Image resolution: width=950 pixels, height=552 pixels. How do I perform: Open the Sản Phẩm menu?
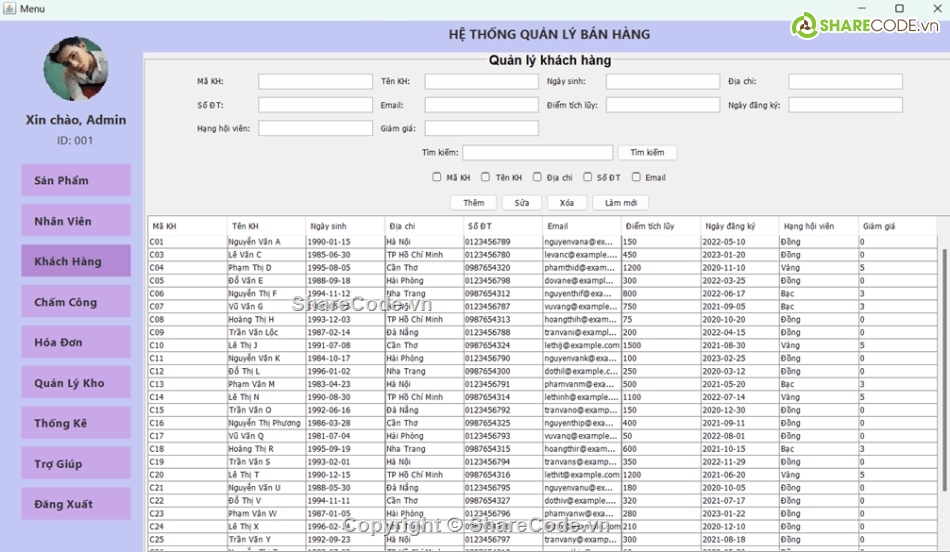[x=76, y=181]
